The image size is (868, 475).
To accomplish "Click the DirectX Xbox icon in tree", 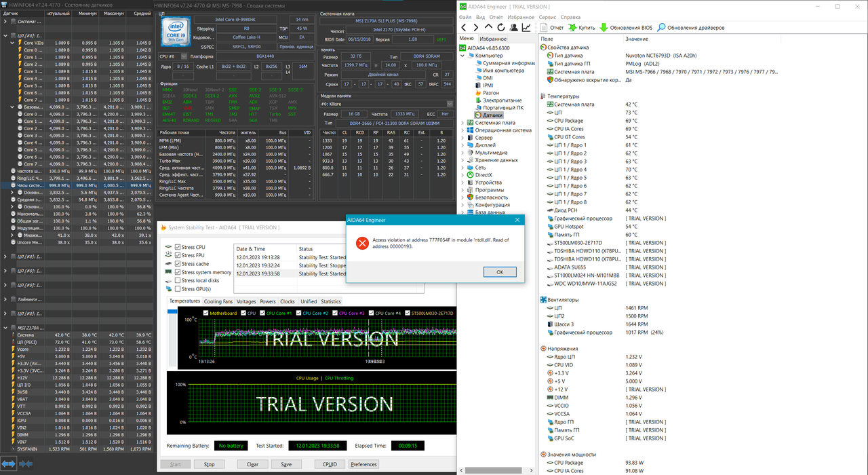I will pyautogui.click(x=470, y=175).
